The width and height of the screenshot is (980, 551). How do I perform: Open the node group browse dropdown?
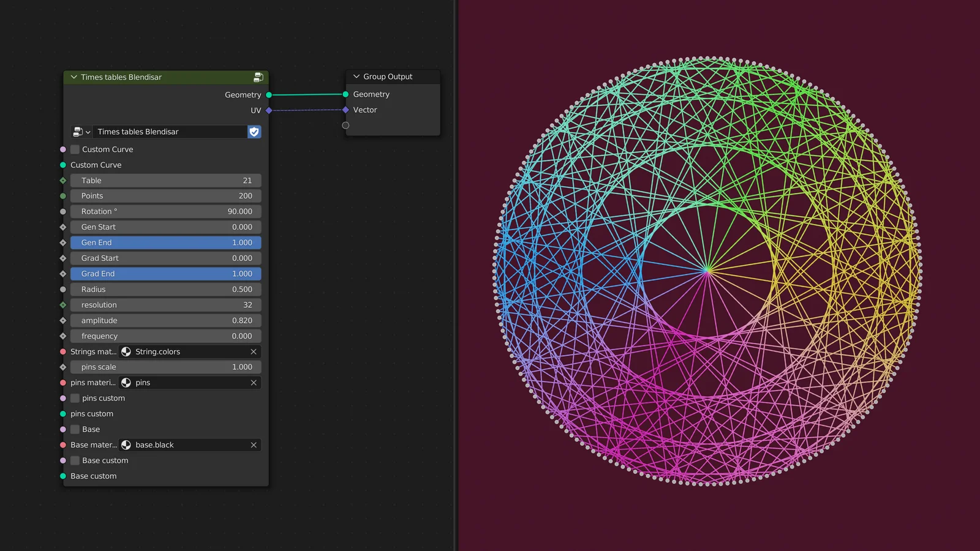click(81, 132)
